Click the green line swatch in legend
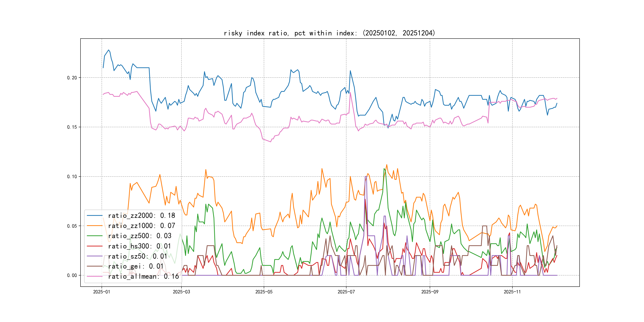The width and height of the screenshot is (644, 322). (x=94, y=236)
